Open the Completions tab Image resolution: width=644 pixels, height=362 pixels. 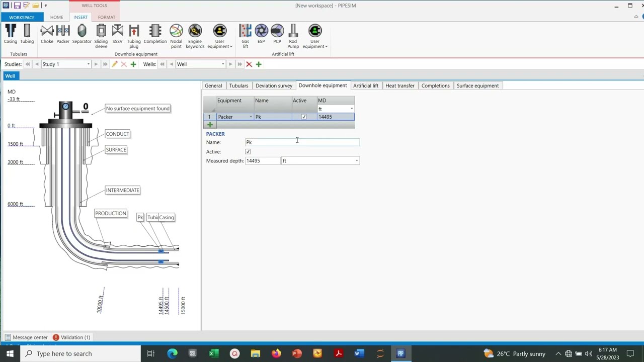pos(436,85)
